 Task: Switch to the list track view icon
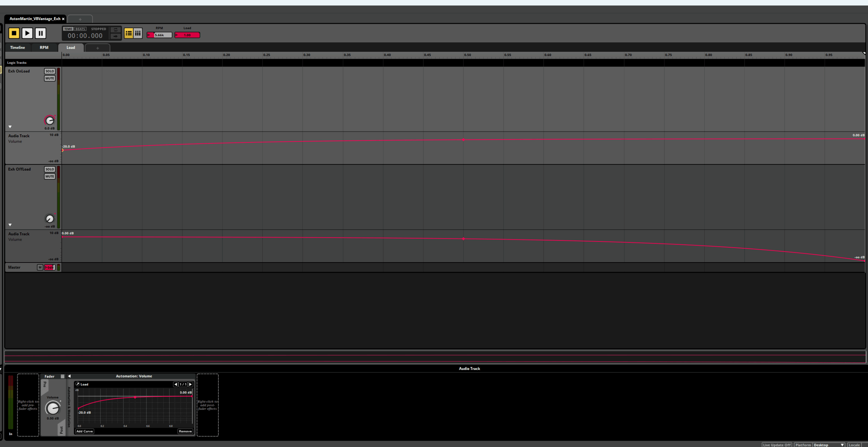pos(129,33)
